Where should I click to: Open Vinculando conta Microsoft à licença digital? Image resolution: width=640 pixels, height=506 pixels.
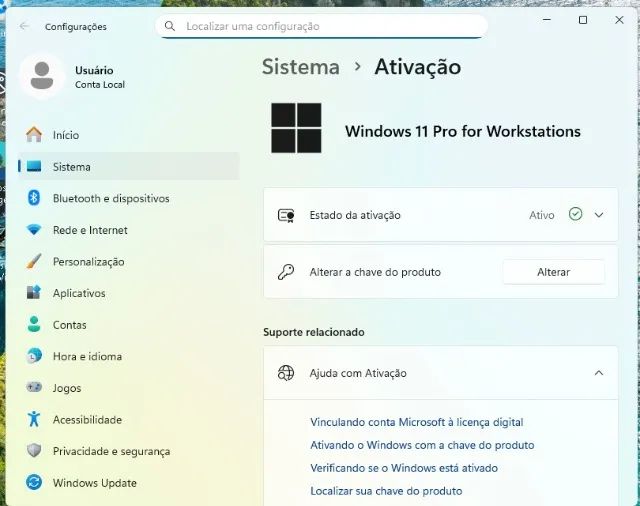click(x=417, y=422)
